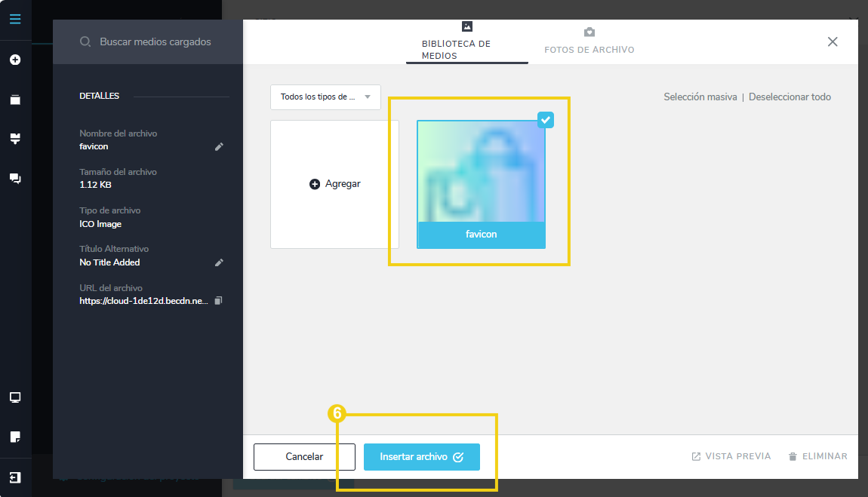Screen dimensions: 868x497
Task: Click the Deseleccionar todo link
Action: click(790, 97)
